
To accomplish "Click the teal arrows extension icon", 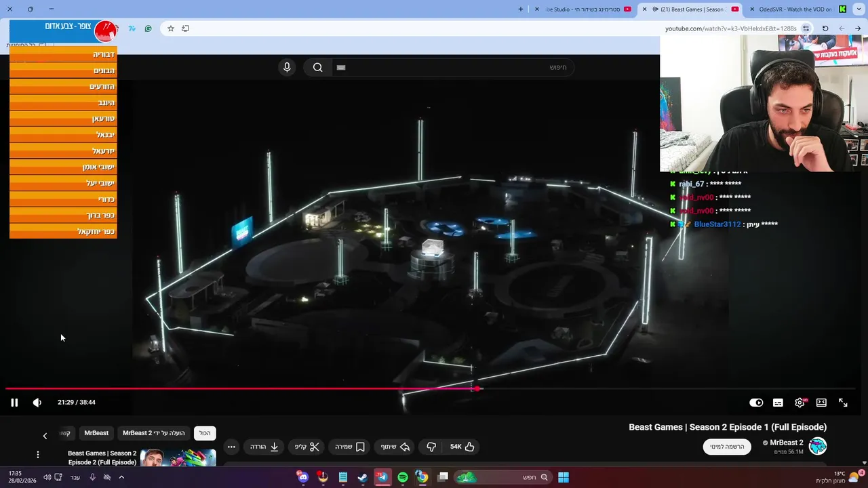I will [132, 28].
